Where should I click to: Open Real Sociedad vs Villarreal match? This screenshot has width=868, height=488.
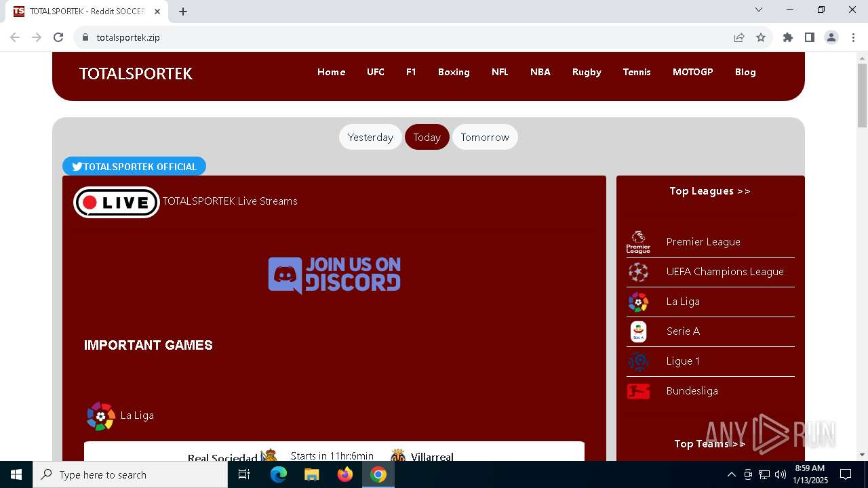click(x=334, y=452)
